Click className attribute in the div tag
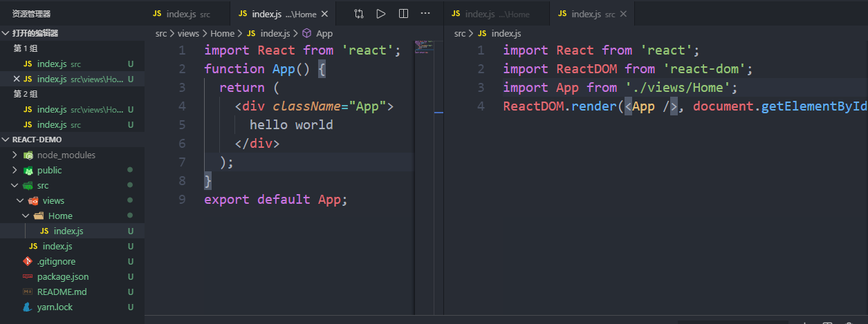This screenshot has width=868, height=324. click(x=306, y=106)
